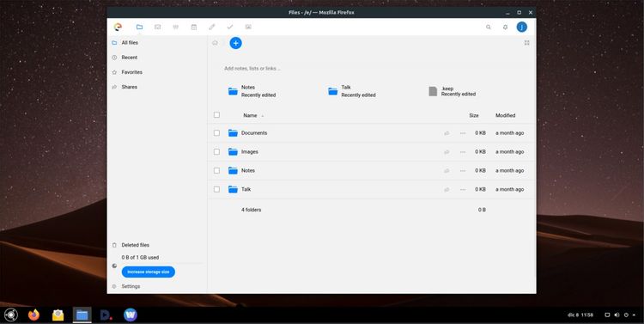Check the Talk folder checkbox
644x324 pixels.
coord(217,189)
